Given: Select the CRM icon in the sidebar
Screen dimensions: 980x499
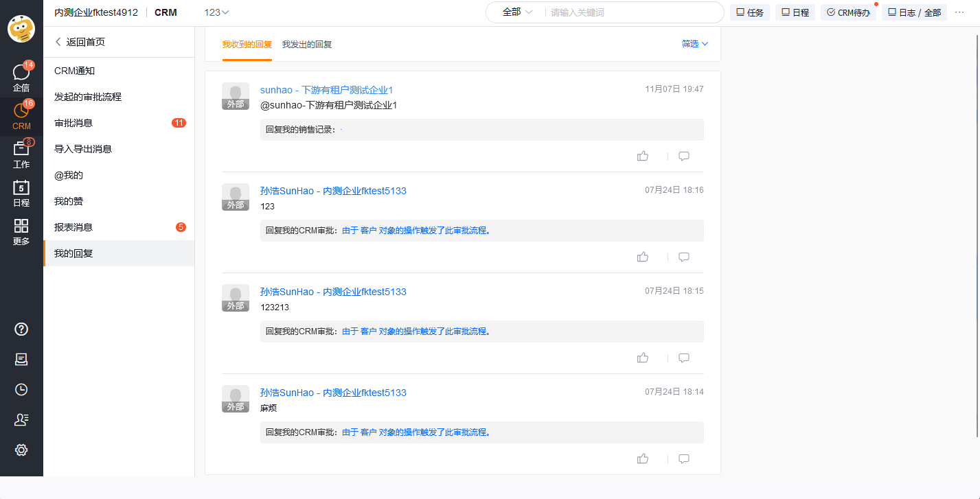Looking at the screenshot, I should pos(21,113).
